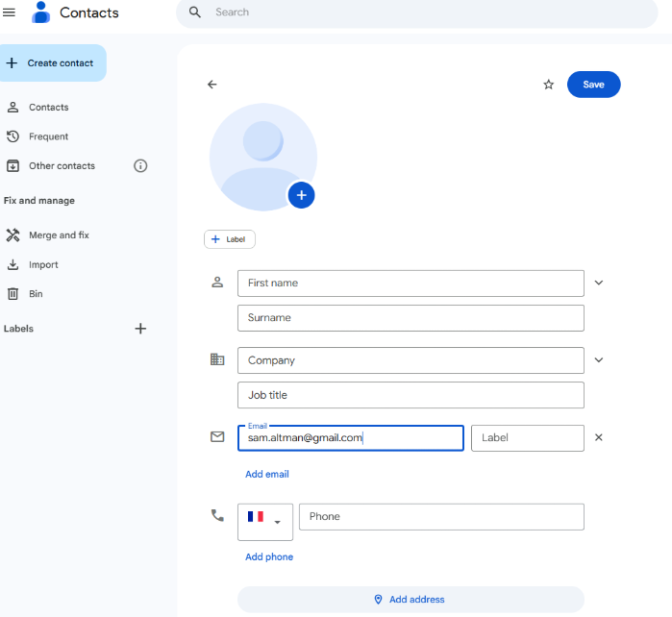The image size is (672, 617).
Task: Click the Labels section heading
Action: click(18, 329)
